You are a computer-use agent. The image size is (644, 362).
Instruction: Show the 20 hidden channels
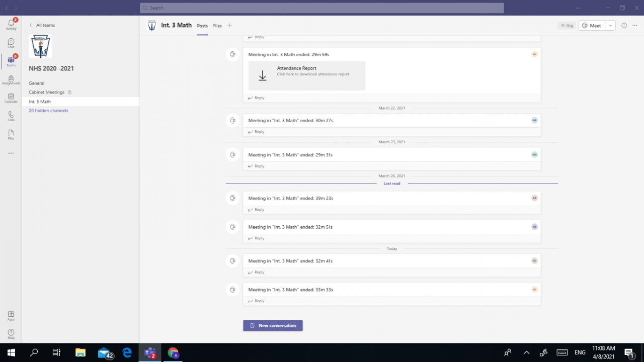click(x=48, y=111)
